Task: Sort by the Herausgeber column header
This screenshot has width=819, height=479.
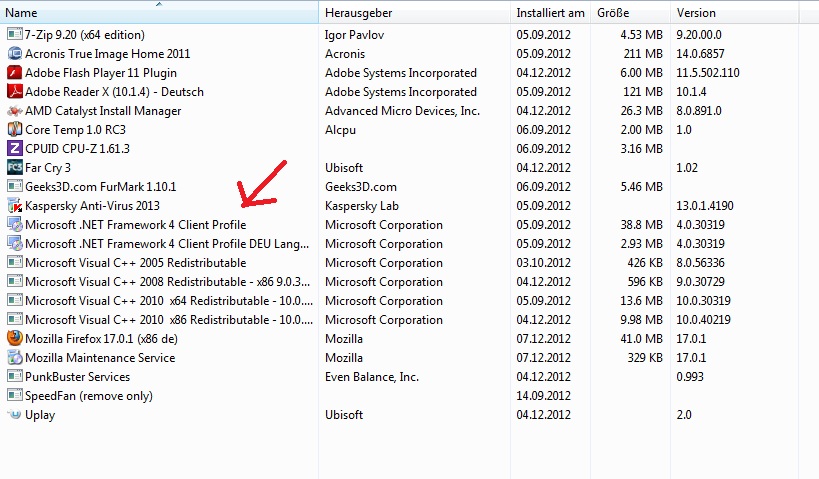Action: click(414, 13)
